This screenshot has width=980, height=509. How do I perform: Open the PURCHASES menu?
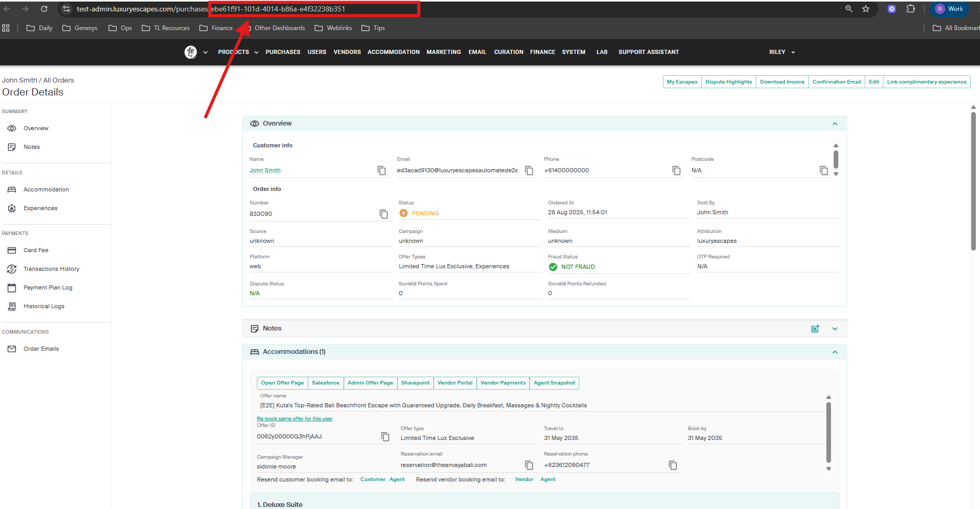(x=283, y=52)
